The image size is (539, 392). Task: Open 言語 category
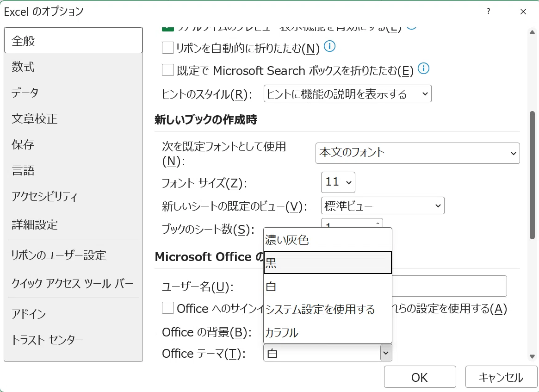tap(73, 170)
